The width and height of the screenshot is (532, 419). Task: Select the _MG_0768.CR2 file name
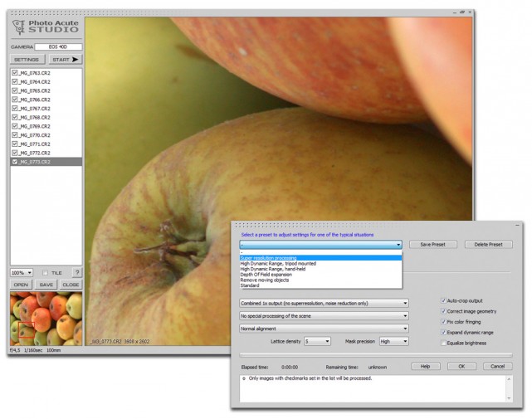pyautogui.click(x=35, y=117)
